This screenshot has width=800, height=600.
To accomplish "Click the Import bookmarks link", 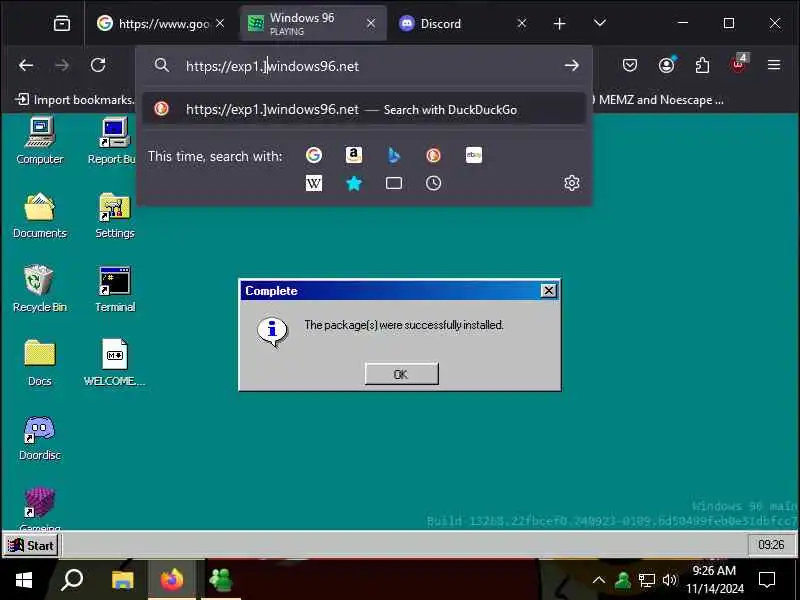I will (x=76, y=99).
